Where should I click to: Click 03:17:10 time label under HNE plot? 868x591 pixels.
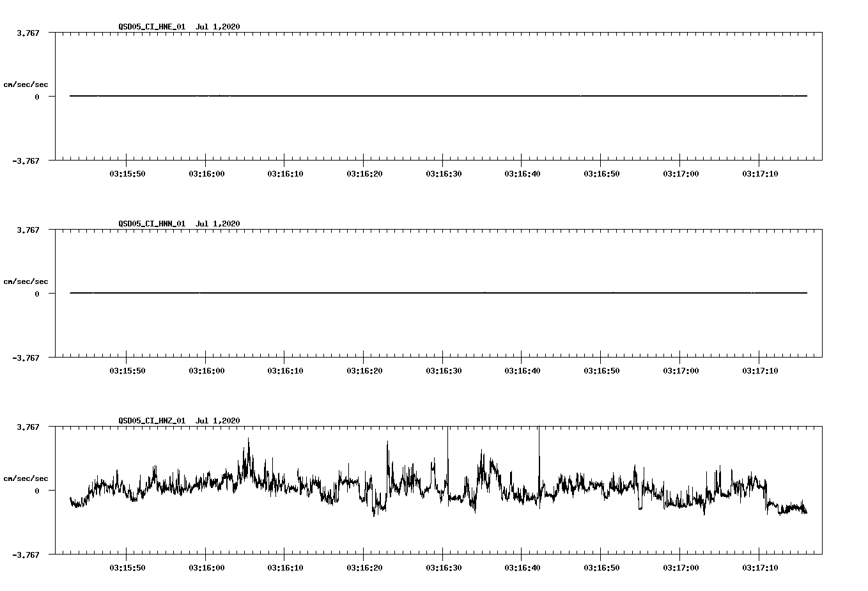759,174
